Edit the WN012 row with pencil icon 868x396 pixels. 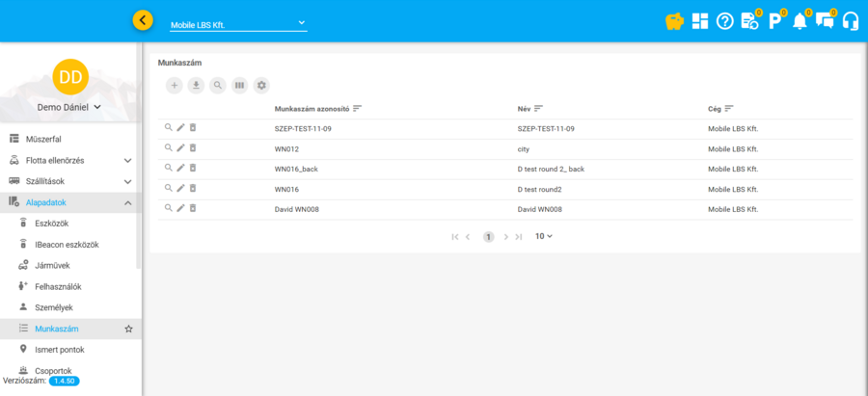(180, 148)
